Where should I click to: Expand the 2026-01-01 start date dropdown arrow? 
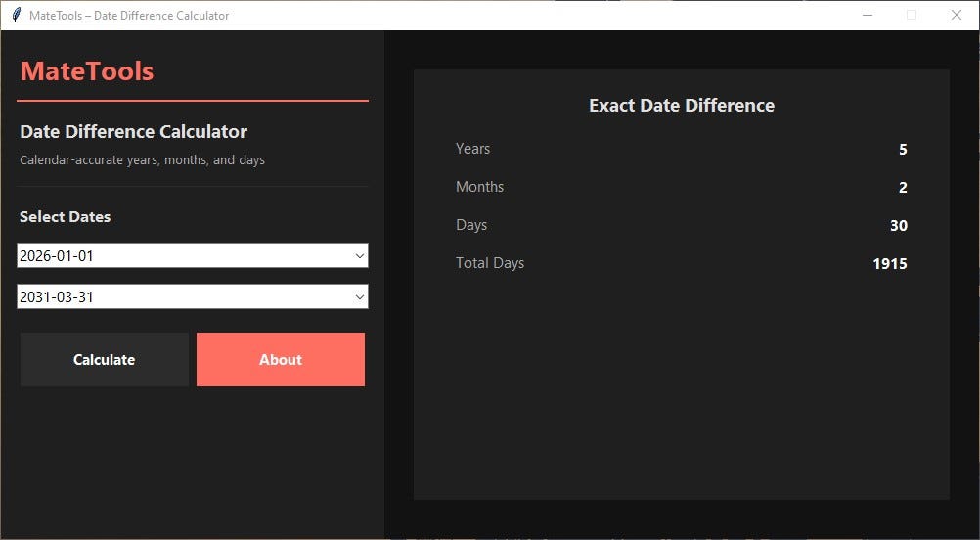359,255
